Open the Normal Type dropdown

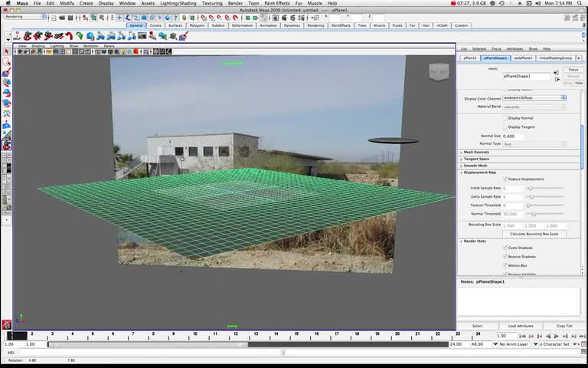(534, 144)
